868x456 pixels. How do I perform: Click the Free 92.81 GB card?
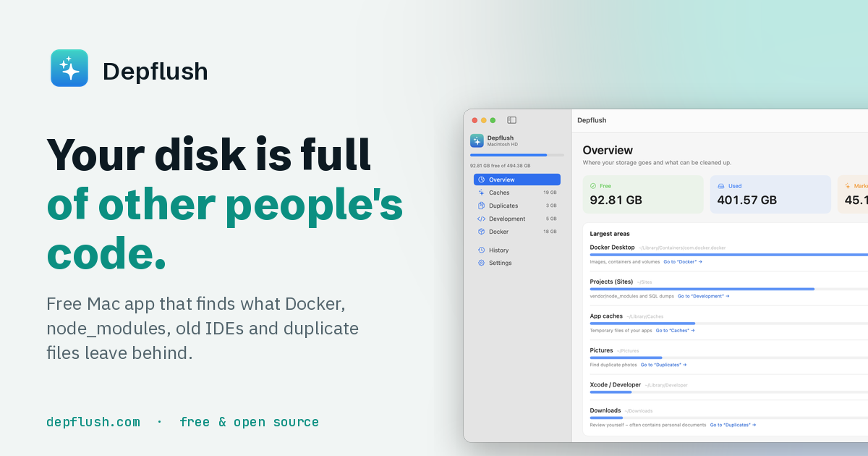point(643,194)
